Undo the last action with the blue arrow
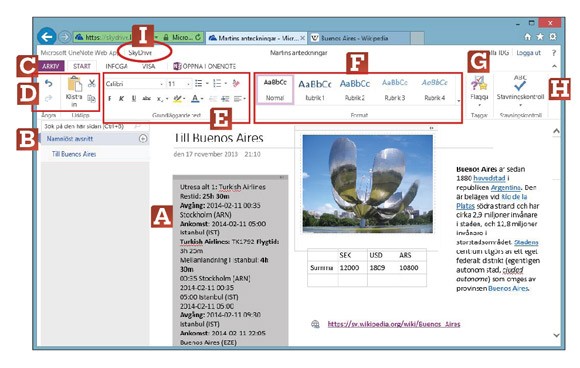580x368 pixels. point(48,84)
